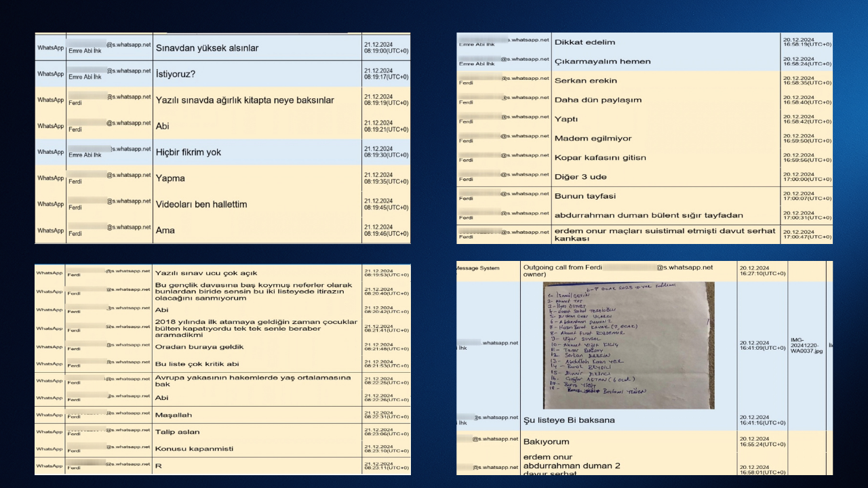Click the "Message System" source cell
The width and height of the screenshot is (868, 488).
477,268
